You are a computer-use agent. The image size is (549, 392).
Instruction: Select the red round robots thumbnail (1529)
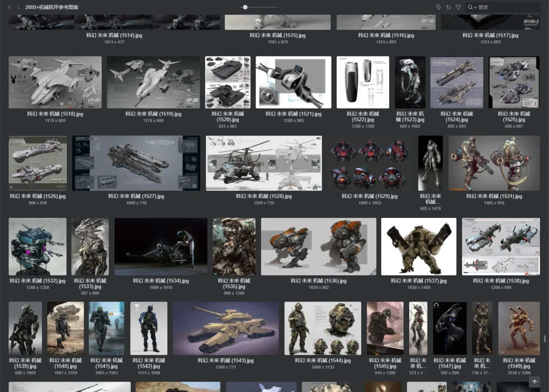pyautogui.click(x=370, y=163)
